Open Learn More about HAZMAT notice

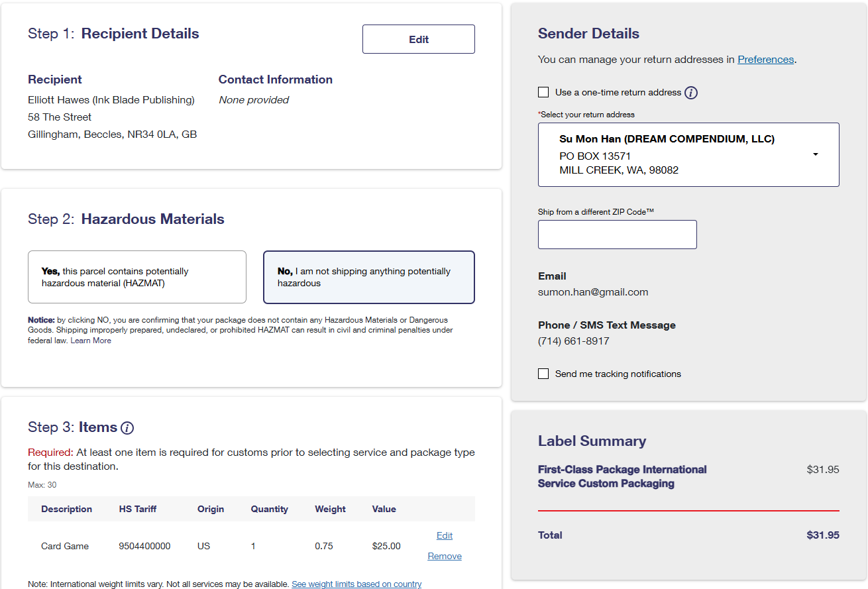91,341
